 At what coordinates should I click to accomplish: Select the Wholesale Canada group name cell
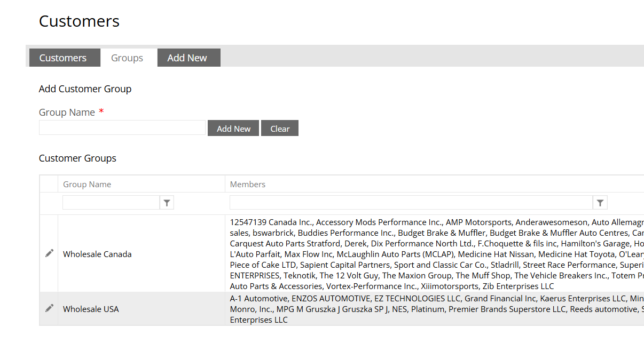point(142,254)
